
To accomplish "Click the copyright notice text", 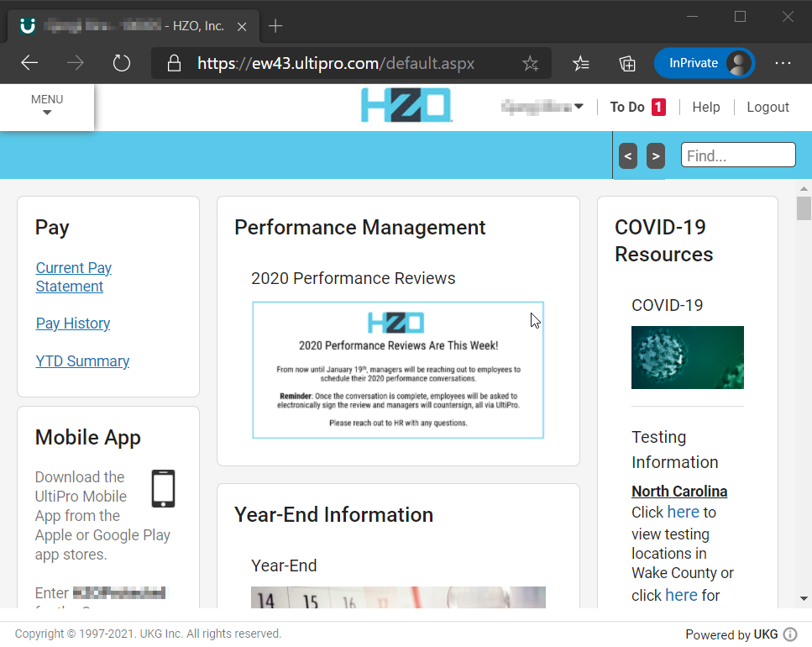I will (148, 634).
